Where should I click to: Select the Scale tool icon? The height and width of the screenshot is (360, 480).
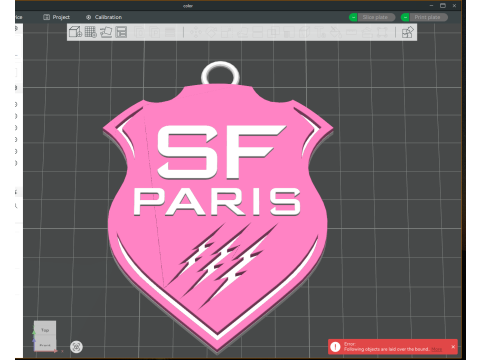click(x=226, y=32)
